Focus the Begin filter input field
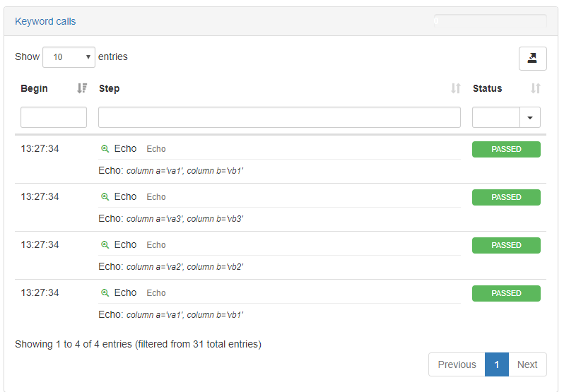The width and height of the screenshot is (564, 392). (x=54, y=117)
